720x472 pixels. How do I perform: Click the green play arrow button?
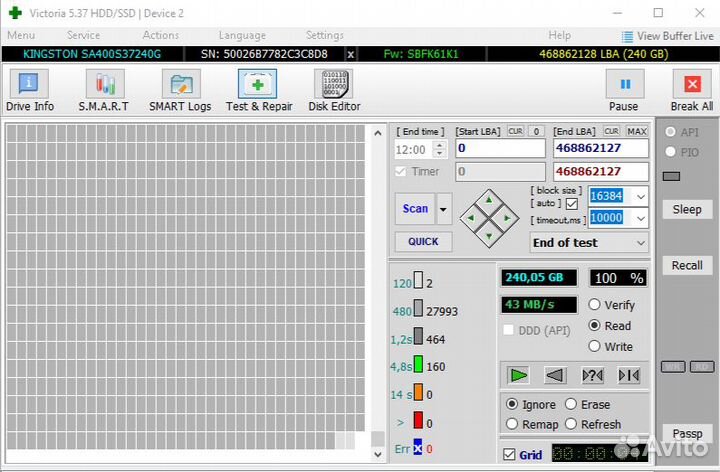tap(518, 375)
